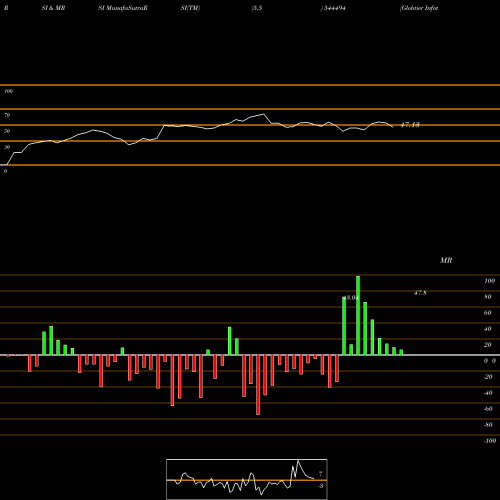Select the "Globtier Infot" company name

[419, 8]
